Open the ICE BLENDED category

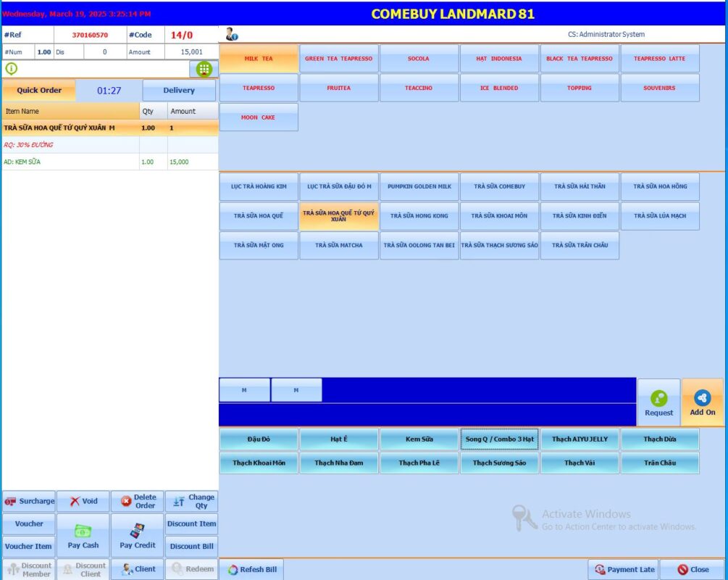point(499,88)
